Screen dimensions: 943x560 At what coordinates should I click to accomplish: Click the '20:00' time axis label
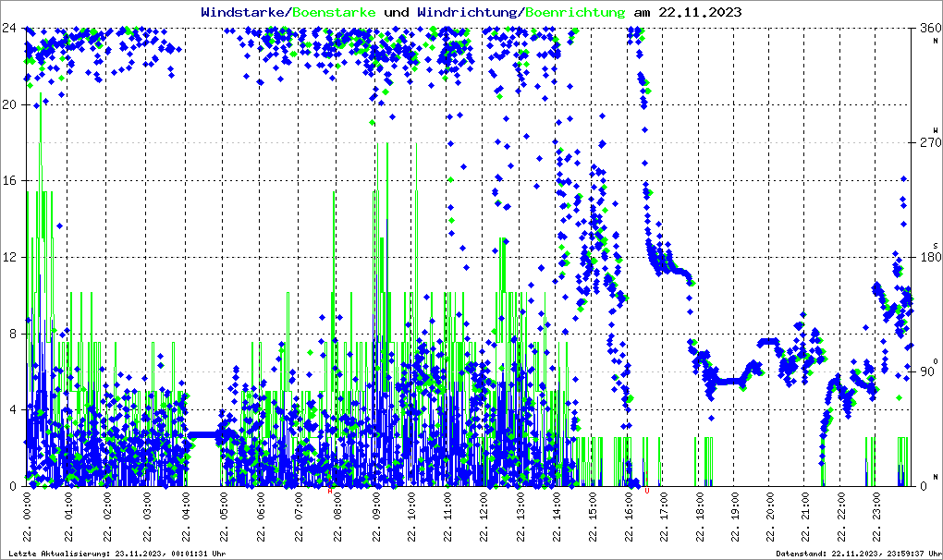coord(770,517)
